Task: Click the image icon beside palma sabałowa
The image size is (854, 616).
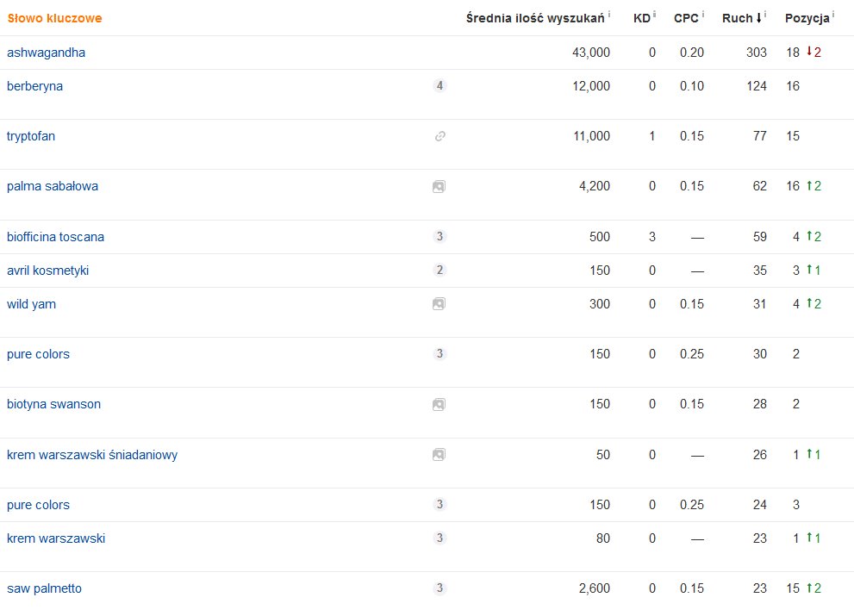Action: point(439,186)
